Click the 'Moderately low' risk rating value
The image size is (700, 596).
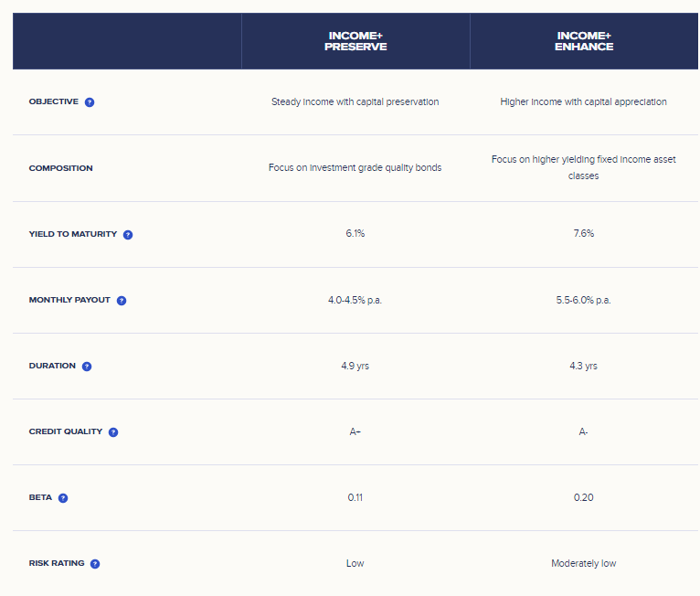tap(583, 563)
